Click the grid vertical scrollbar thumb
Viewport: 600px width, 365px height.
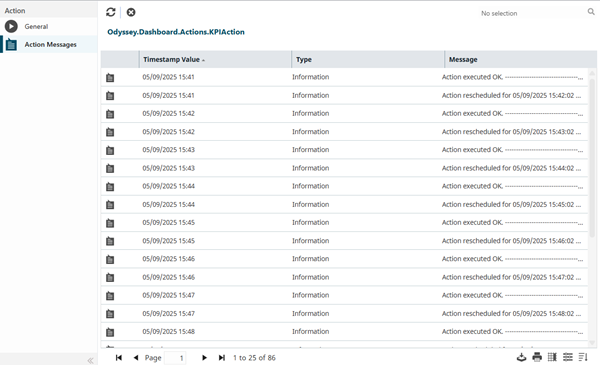[592, 158]
